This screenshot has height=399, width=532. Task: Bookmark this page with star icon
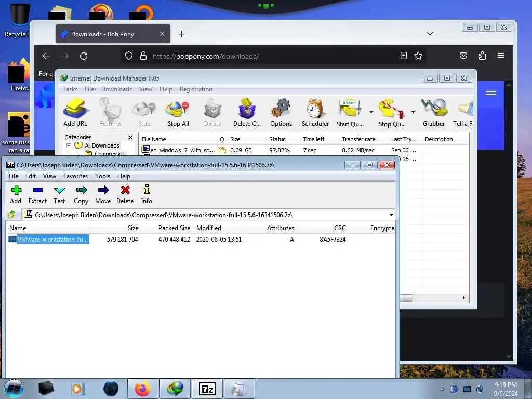pyautogui.click(x=418, y=56)
